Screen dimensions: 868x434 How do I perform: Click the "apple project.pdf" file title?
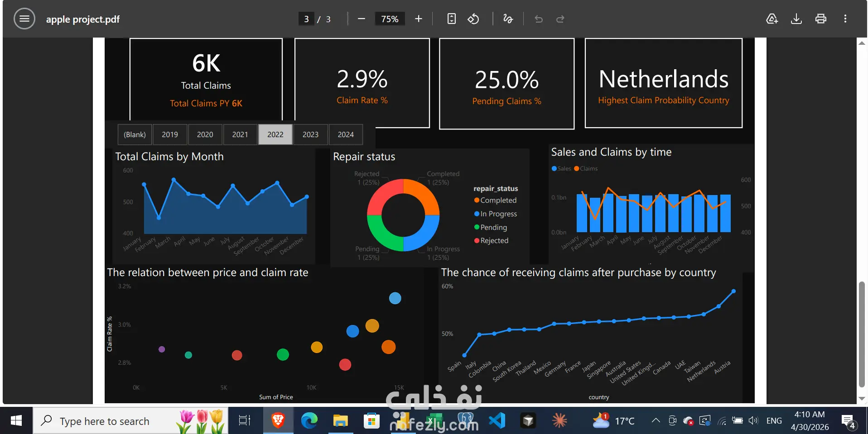pos(83,19)
